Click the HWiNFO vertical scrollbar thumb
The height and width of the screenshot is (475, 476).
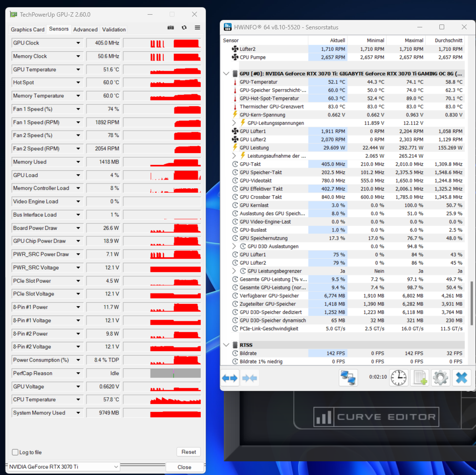[472, 303]
